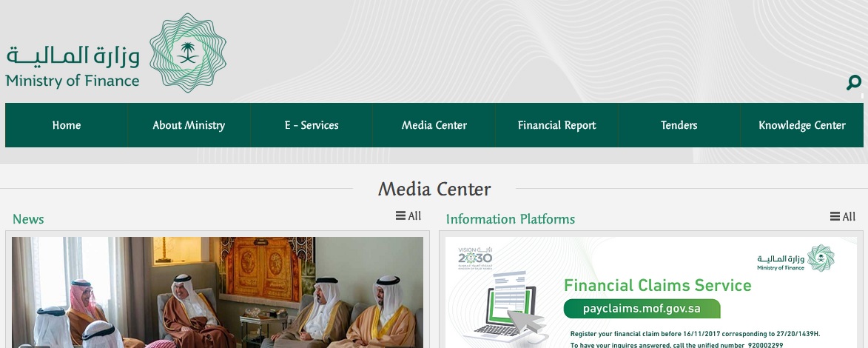The width and height of the screenshot is (868, 348).
Task: Open the E - Services menu
Action: click(312, 125)
